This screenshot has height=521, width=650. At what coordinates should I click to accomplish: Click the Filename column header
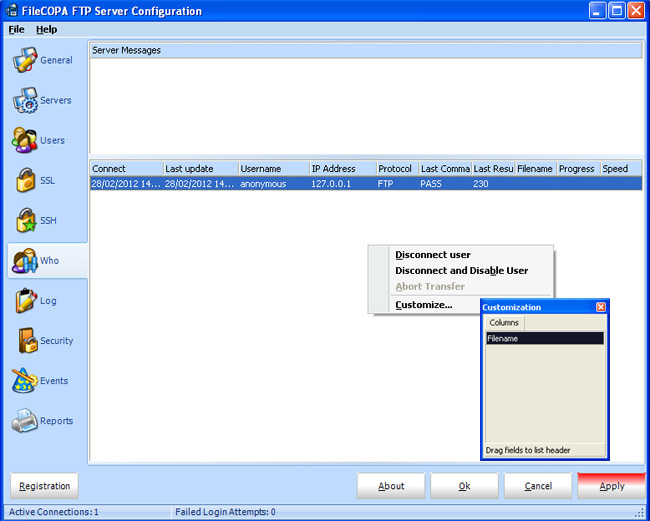tap(536, 169)
